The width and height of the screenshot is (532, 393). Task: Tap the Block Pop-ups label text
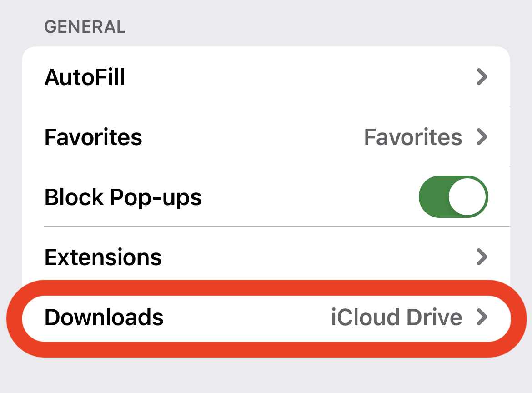[x=123, y=197]
